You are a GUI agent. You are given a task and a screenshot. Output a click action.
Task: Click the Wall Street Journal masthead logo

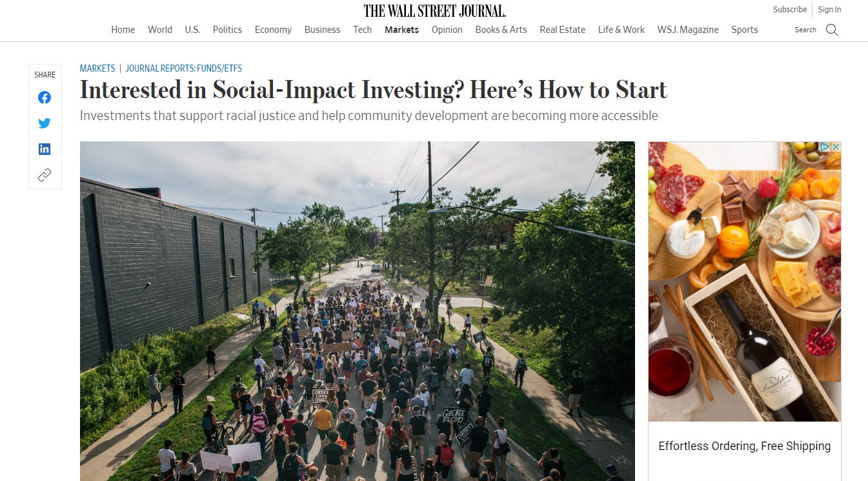(x=434, y=10)
